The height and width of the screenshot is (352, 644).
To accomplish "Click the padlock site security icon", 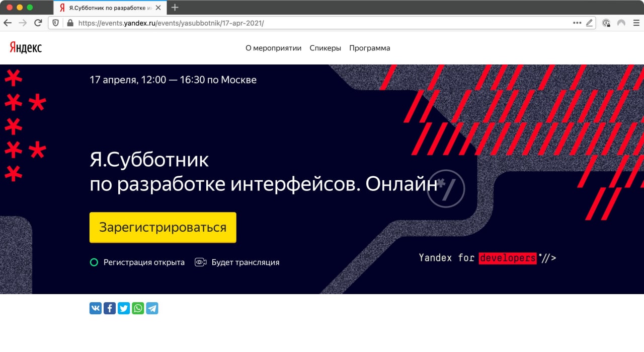I will coord(69,23).
